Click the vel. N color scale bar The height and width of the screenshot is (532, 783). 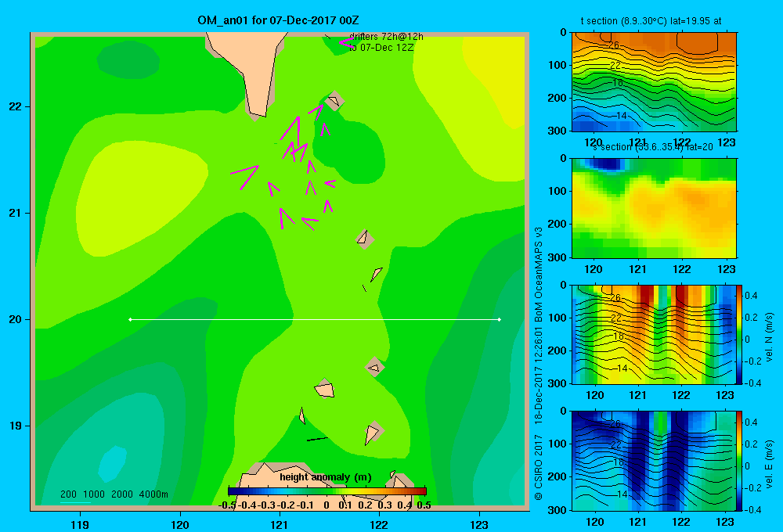click(740, 334)
